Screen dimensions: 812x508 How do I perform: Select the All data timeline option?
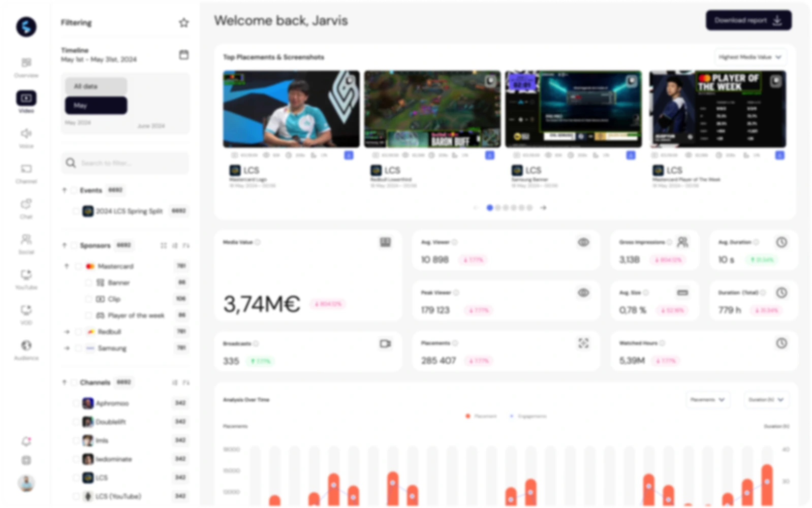point(96,86)
